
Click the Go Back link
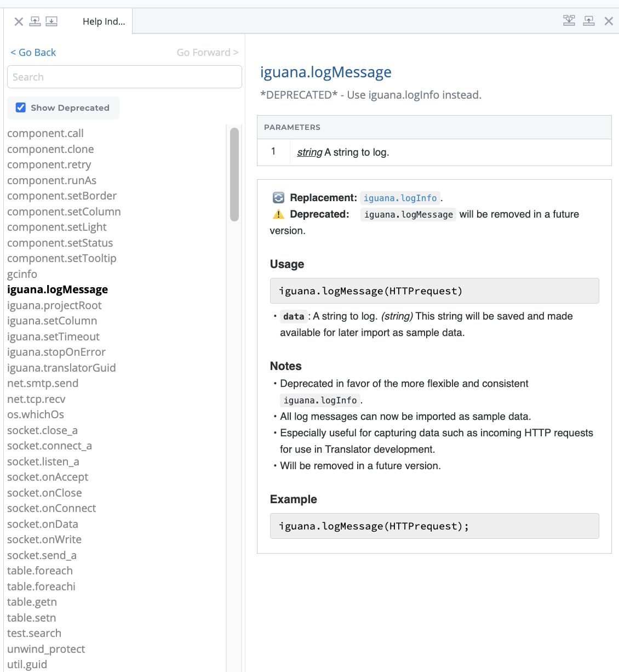pyautogui.click(x=33, y=53)
